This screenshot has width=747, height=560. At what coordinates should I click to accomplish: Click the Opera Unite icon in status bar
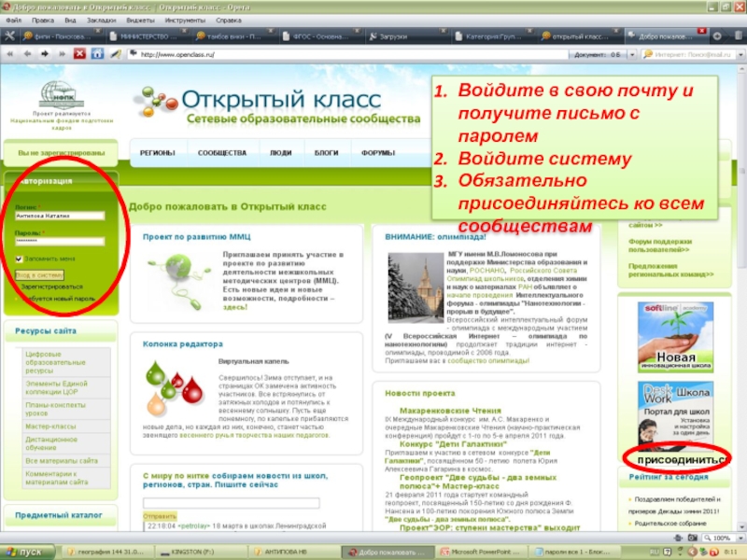click(x=679, y=538)
